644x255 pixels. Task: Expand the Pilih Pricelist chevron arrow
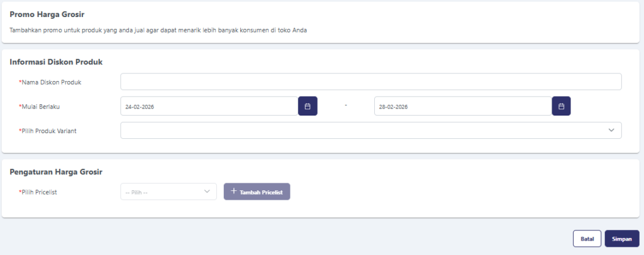point(207,192)
